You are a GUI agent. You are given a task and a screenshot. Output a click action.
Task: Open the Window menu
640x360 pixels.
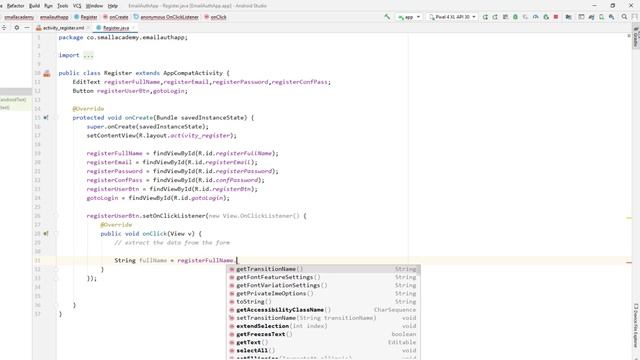click(x=94, y=6)
